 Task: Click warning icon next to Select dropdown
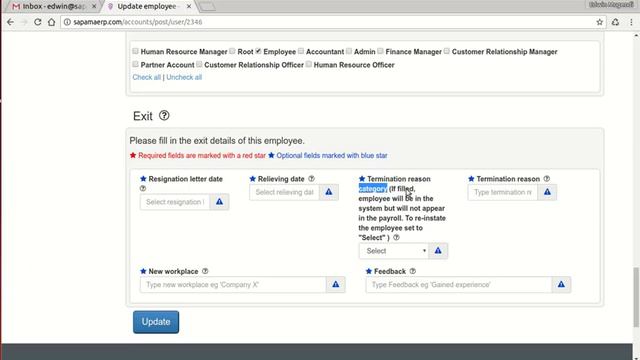438,251
